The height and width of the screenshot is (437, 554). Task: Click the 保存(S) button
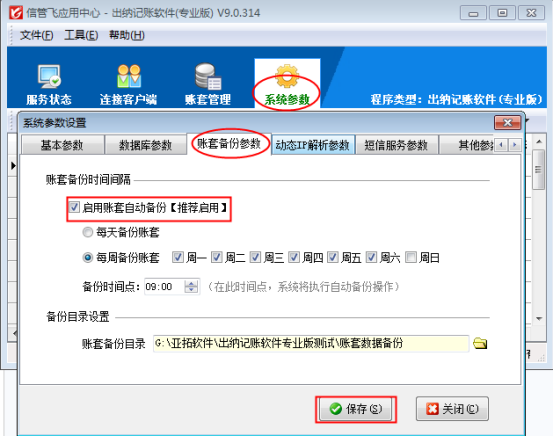pos(356,409)
